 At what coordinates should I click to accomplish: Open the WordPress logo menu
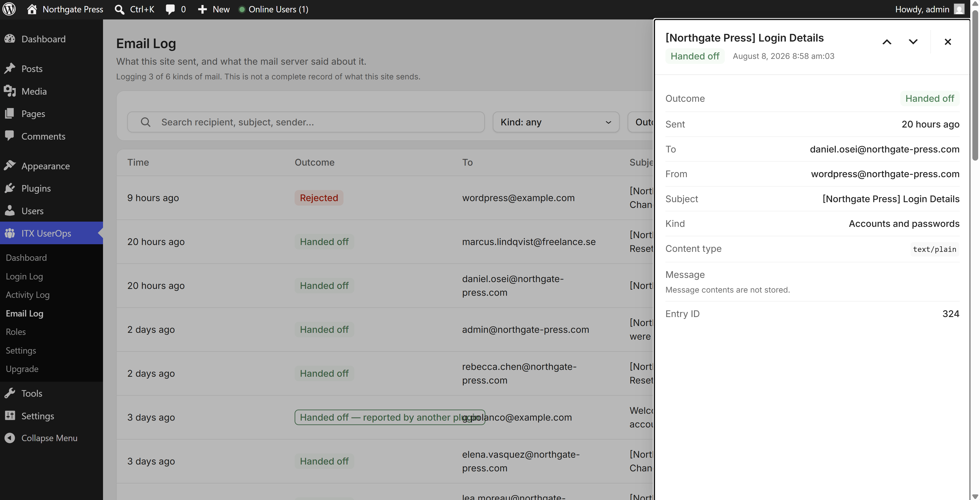(9, 9)
